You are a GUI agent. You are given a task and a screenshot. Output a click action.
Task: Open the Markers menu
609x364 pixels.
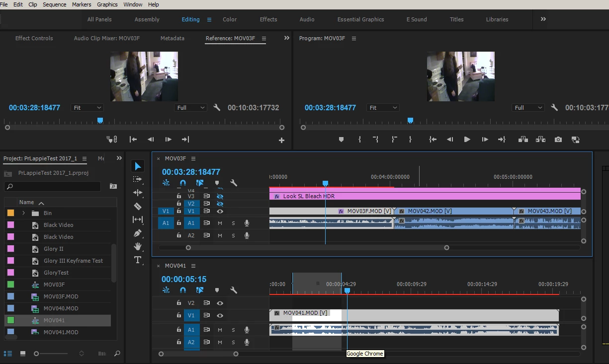pos(82,4)
